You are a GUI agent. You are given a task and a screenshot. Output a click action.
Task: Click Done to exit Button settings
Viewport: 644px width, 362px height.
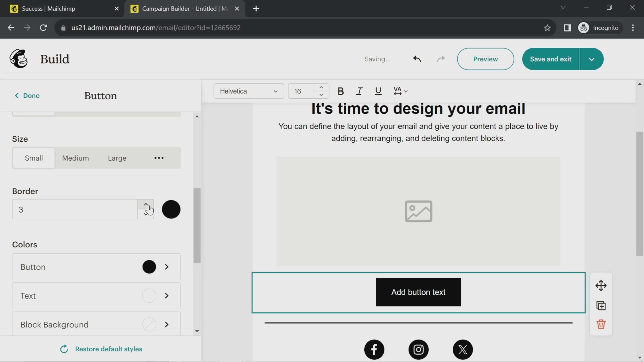click(x=27, y=95)
